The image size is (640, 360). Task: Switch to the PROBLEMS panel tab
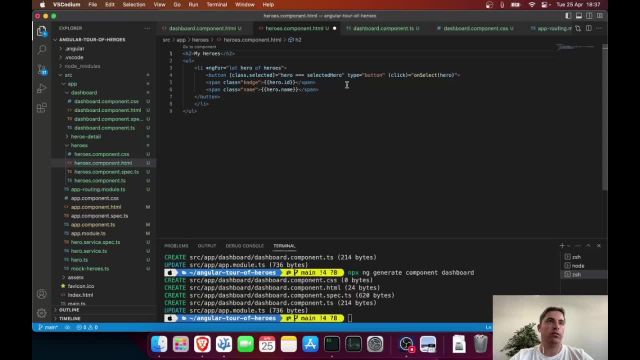(176, 246)
